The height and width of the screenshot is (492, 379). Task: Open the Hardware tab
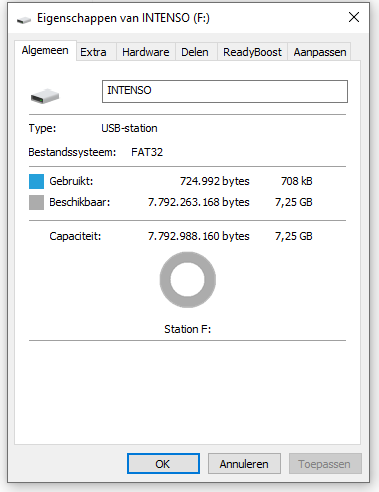point(146,52)
